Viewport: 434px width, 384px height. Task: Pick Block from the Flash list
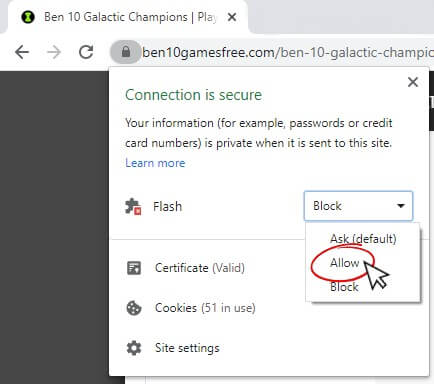pos(344,287)
